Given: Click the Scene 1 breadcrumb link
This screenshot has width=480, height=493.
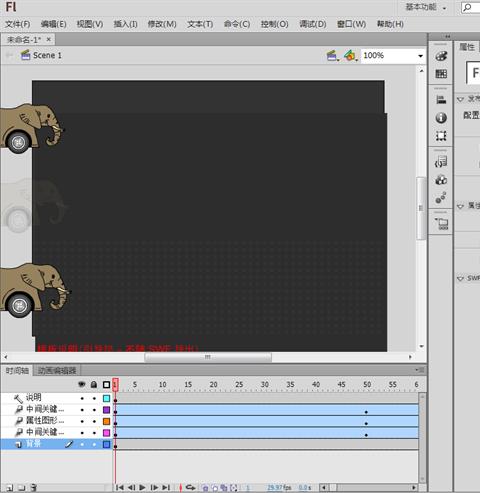Looking at the screenshot, I should 47,55.
